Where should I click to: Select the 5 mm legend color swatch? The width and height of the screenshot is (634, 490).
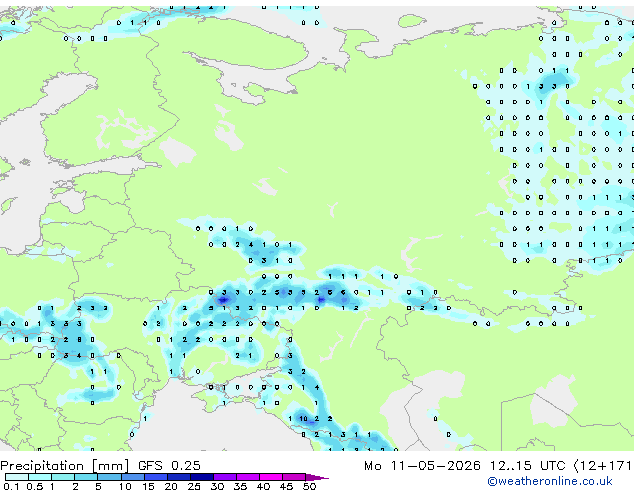(109, 477)
